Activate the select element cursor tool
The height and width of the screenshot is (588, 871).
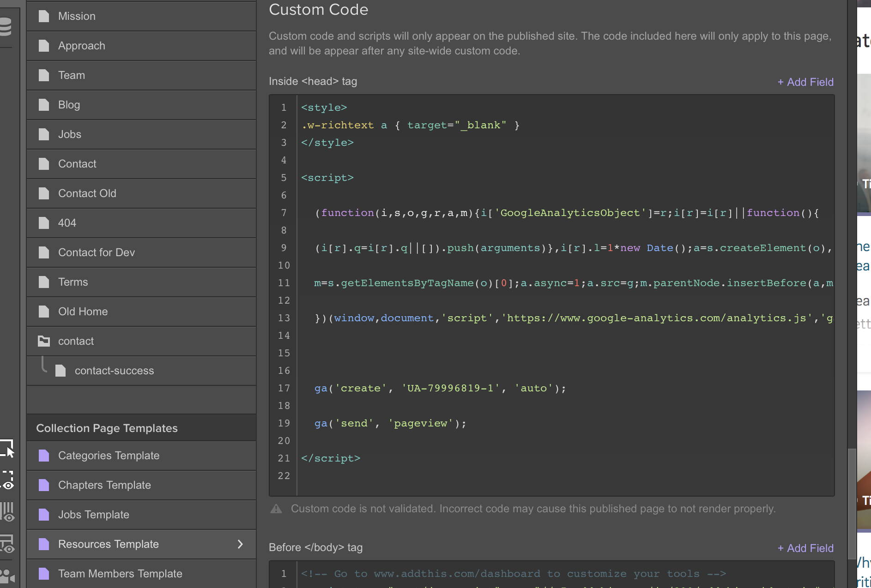8,448
